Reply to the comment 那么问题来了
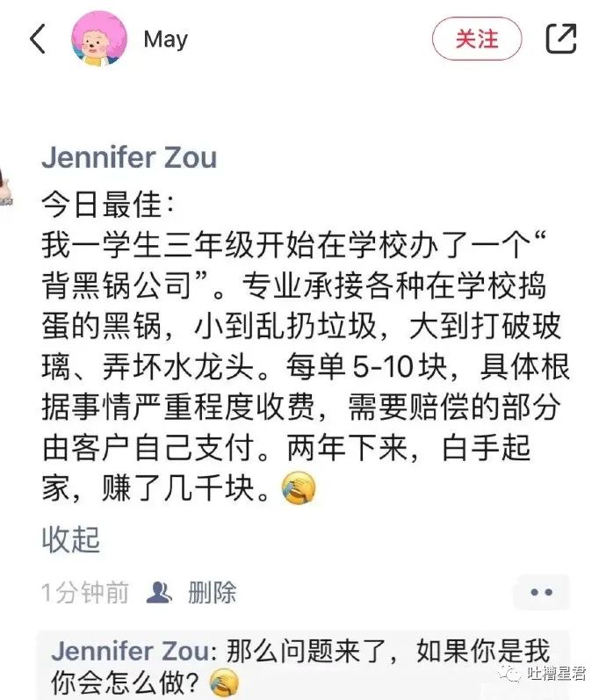This screenshot has width=606, height=700. click(301, 667)
